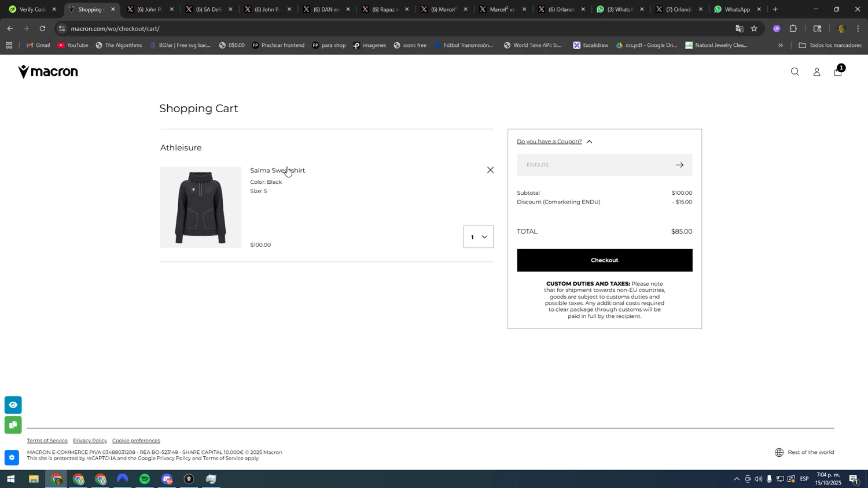Open the shopping bag icon
Screen dimensions: 868x488
click(x=838, y=72)
